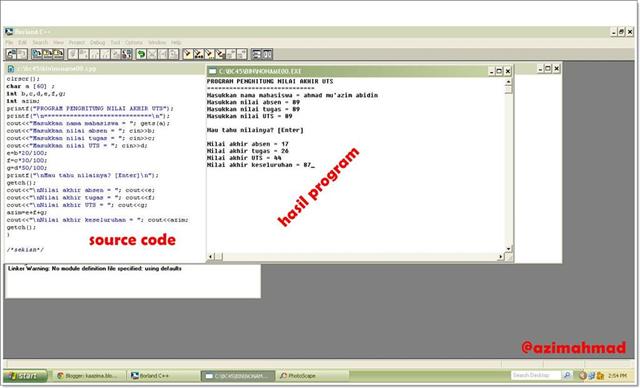Screen dimensions: 640x388
Task: Switch to PhotoScape taskbar button
Action: [312, 376]
